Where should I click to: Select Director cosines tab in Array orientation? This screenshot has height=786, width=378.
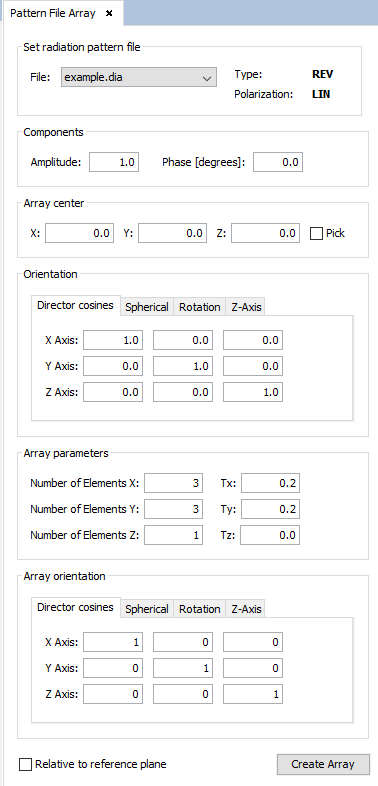76,607
